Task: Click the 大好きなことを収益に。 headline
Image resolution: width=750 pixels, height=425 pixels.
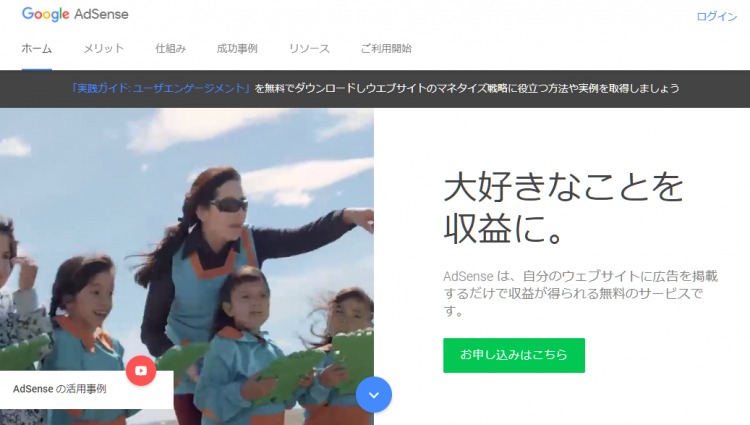Action: point(563,208)
